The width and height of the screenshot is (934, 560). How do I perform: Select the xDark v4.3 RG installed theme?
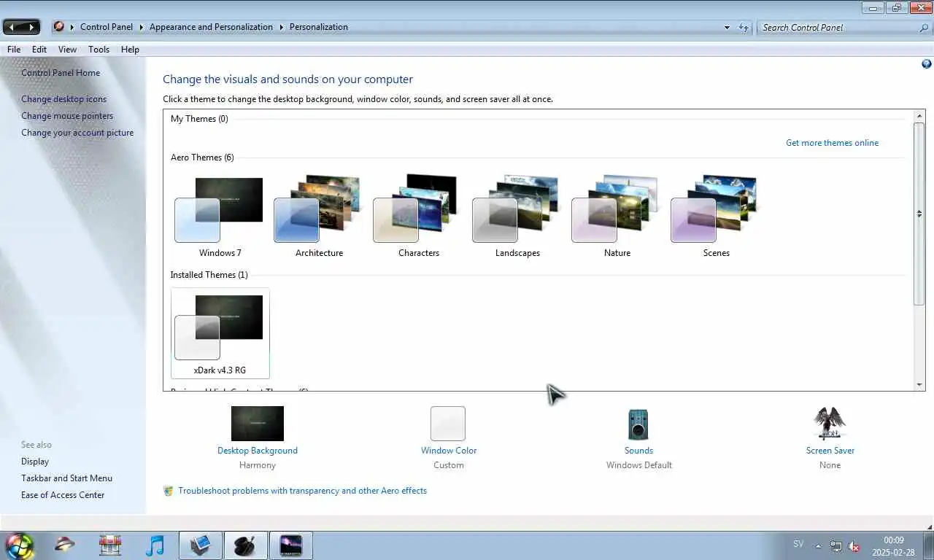tap(220, 333)
